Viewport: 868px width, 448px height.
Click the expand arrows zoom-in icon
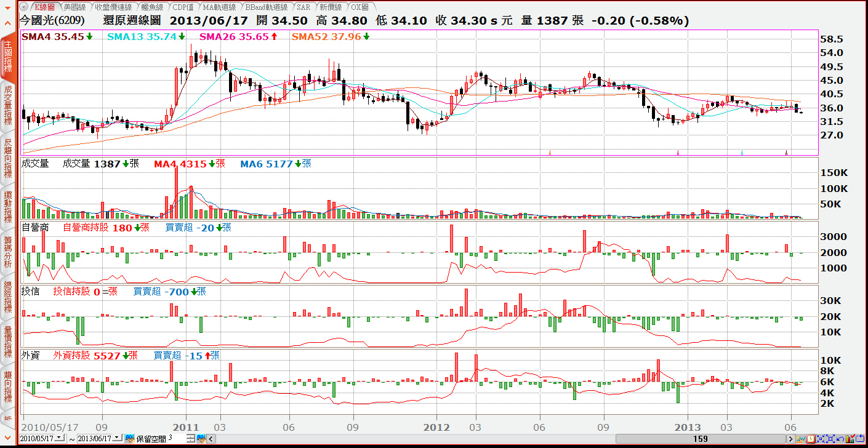pyautogui.click(x=830, y=439)
